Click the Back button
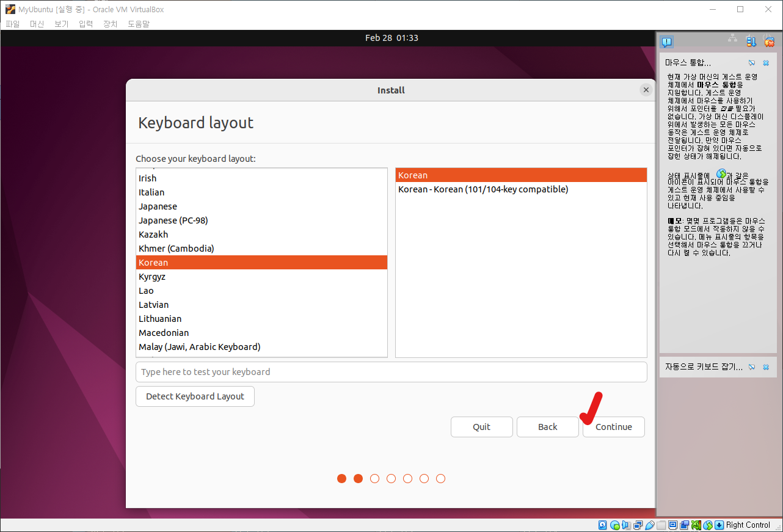 point(548,427)
